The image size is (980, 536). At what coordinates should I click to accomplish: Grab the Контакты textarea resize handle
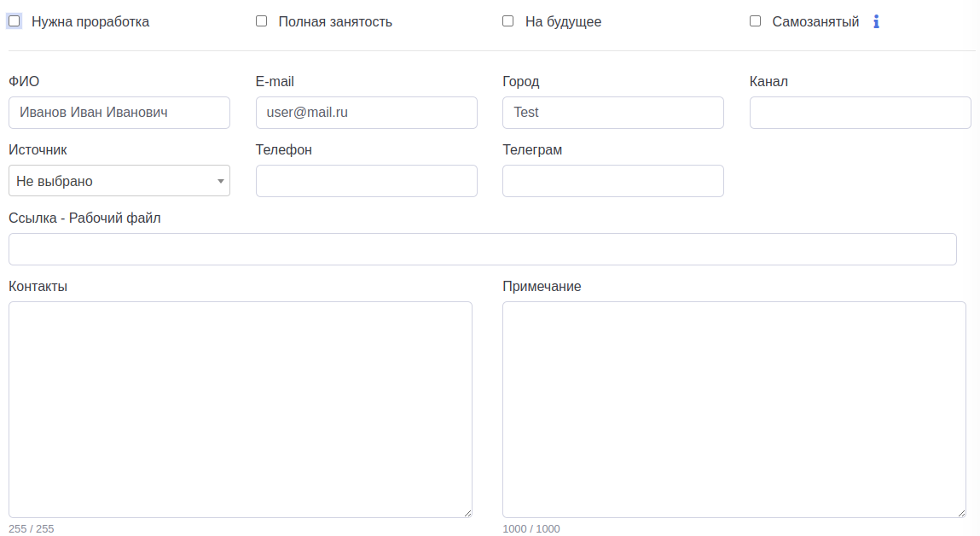467,513
